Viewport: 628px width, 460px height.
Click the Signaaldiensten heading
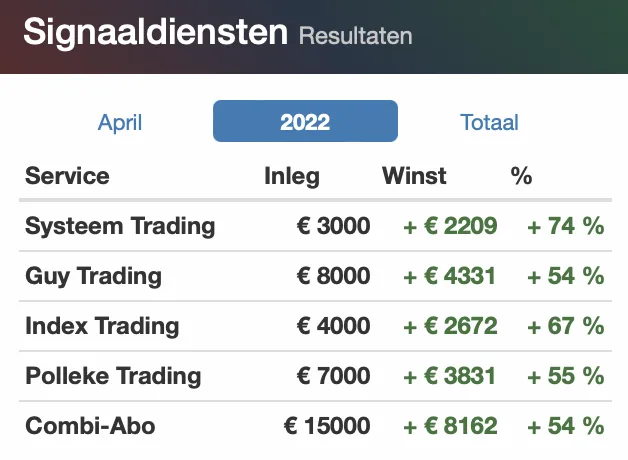pos(155,32)
